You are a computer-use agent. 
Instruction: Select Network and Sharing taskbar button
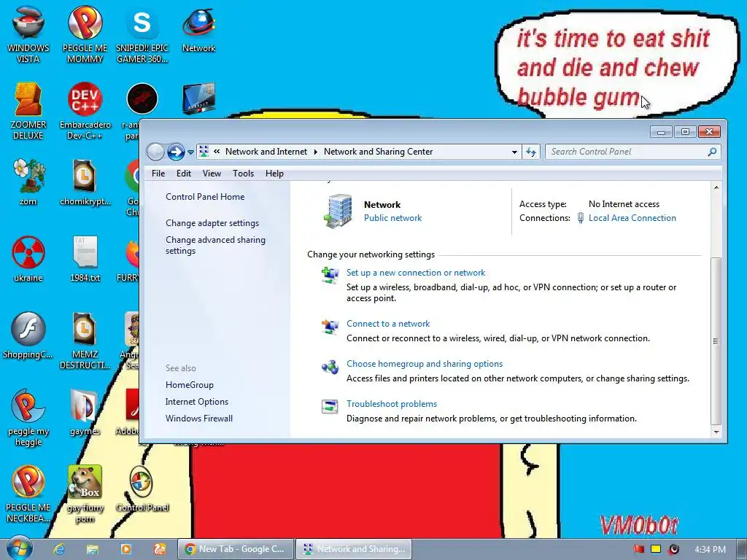click(354, 549)
